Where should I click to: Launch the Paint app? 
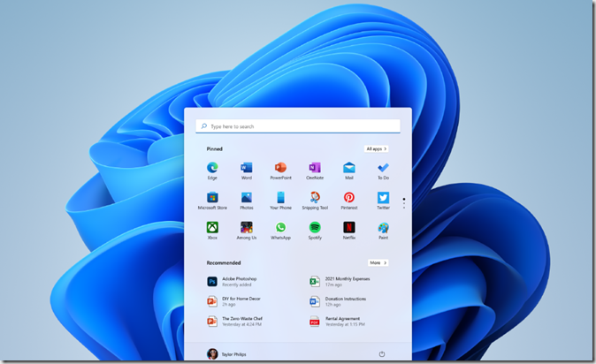383,228
